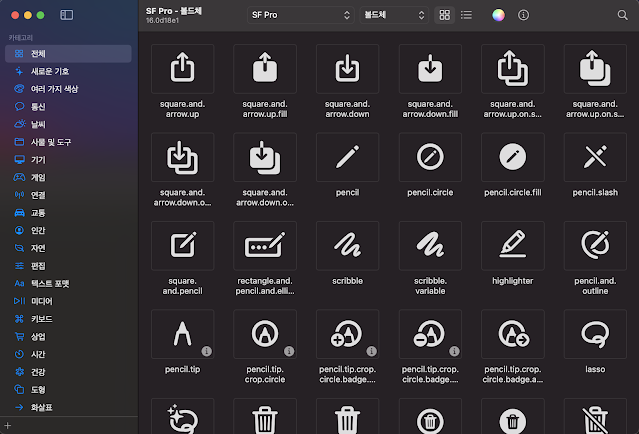The height and width of the screenshot is (434, 639).
Task: Select the scribble symbol
Action: coord(347,246)
